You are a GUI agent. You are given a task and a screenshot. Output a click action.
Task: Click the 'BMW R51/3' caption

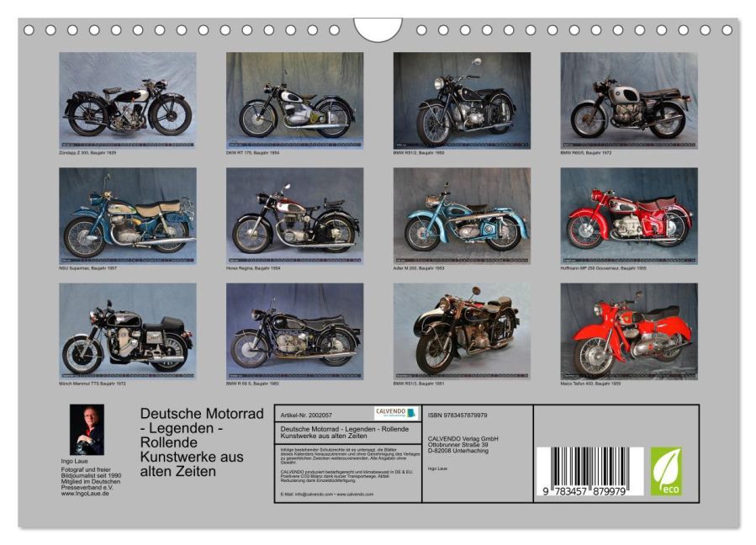[x=419, y=384]
